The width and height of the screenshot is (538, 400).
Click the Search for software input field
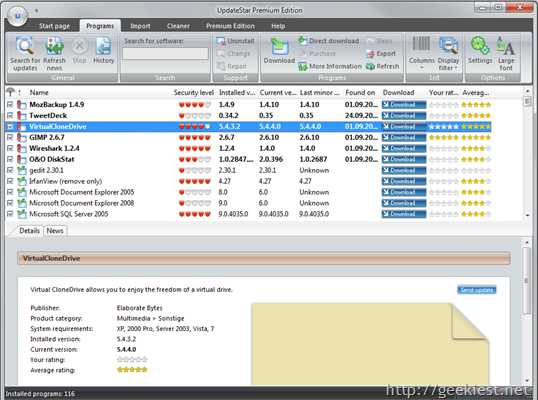pos(165,54)
